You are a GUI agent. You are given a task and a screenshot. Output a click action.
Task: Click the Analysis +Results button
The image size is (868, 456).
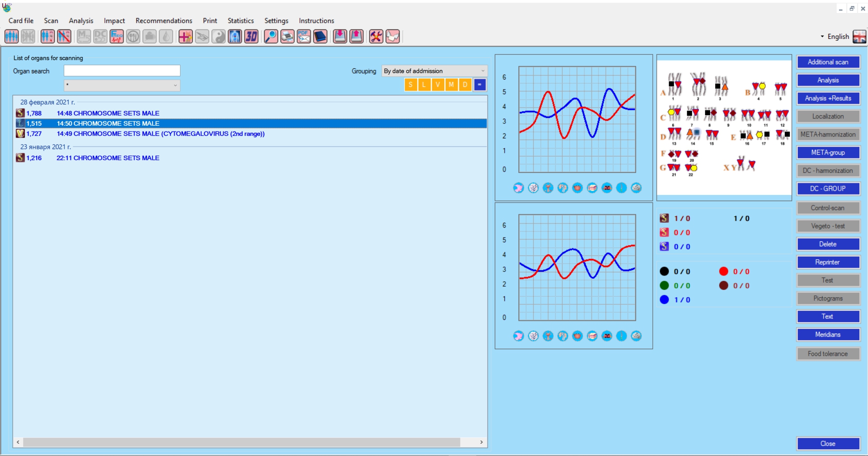click(828, 98)
